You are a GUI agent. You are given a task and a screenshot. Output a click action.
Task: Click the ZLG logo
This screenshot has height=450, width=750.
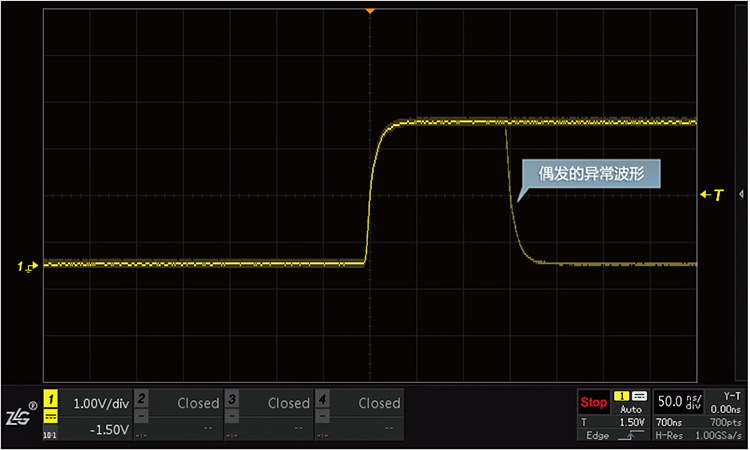[x=21, y=415]
